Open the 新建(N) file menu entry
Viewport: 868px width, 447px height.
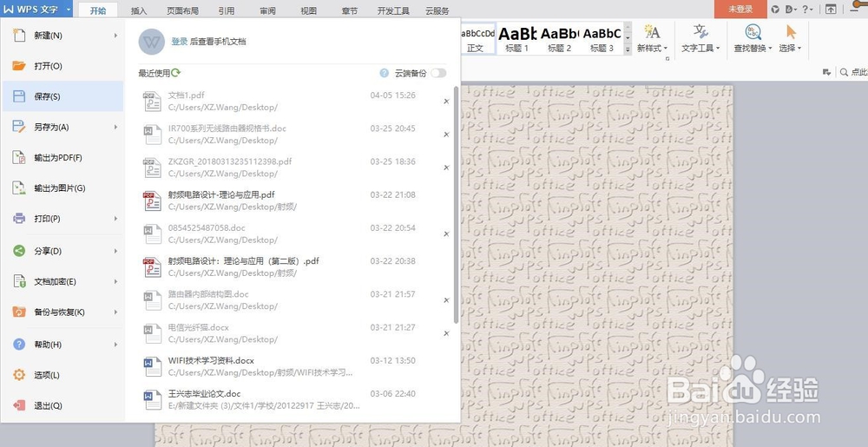pyautogui.click(x=62, y=36)
